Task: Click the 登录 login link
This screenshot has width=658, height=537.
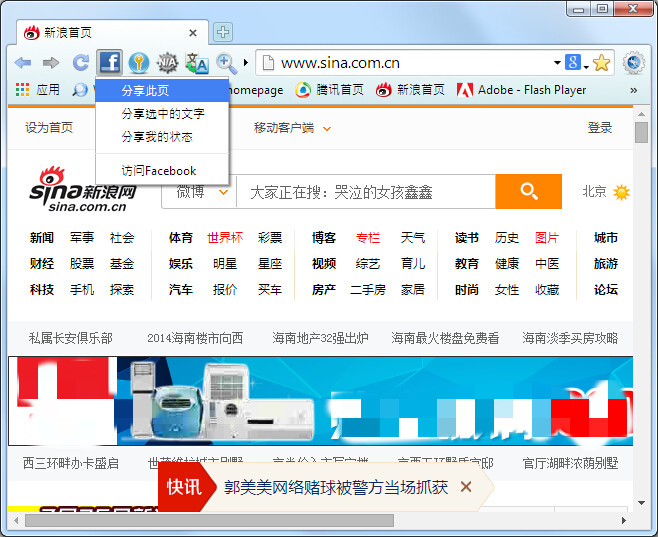Action: 600,128
